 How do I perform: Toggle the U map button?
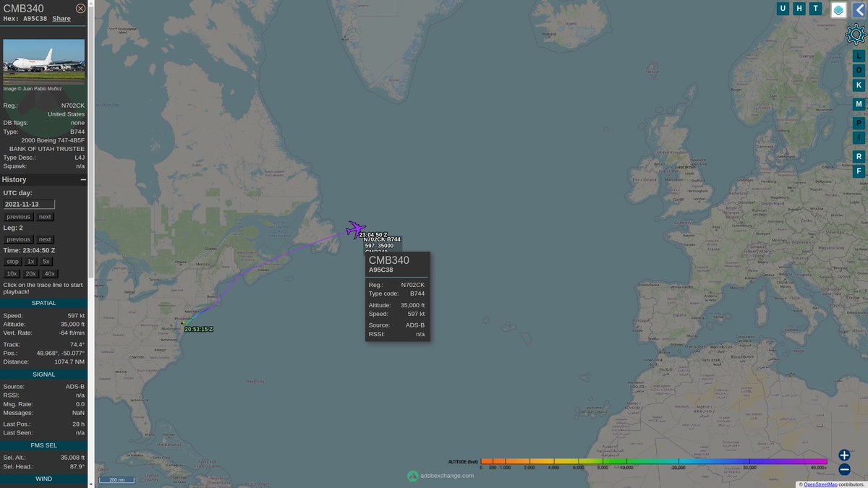(783, 9)
